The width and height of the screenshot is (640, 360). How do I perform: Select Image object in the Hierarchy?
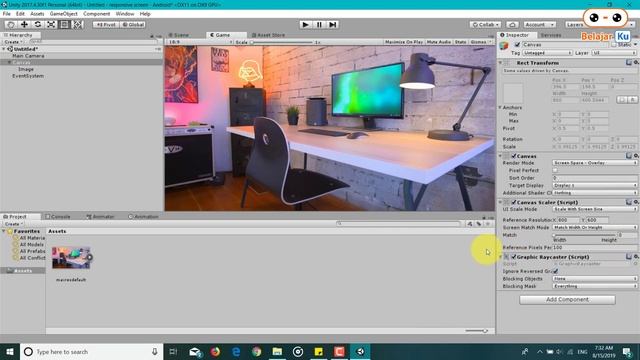click(26, 69)
